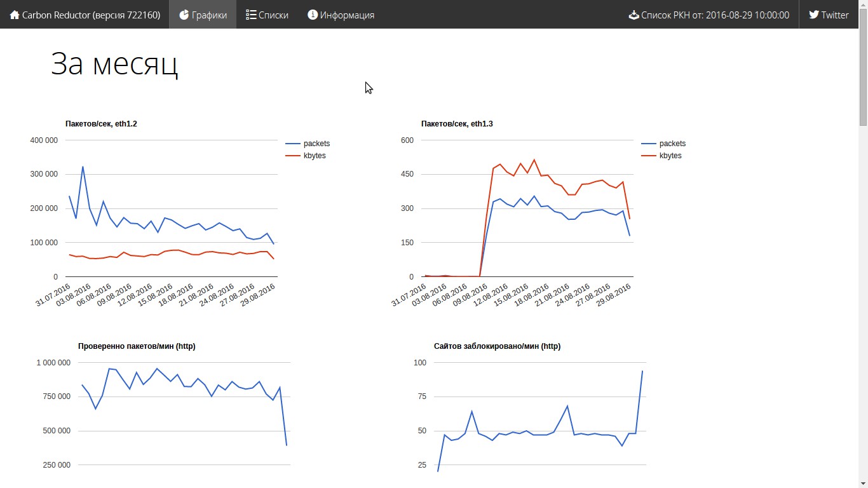Click blue packets legend swatch for eth1.3
Screen dimensions: 868x488
pos(649,144)
